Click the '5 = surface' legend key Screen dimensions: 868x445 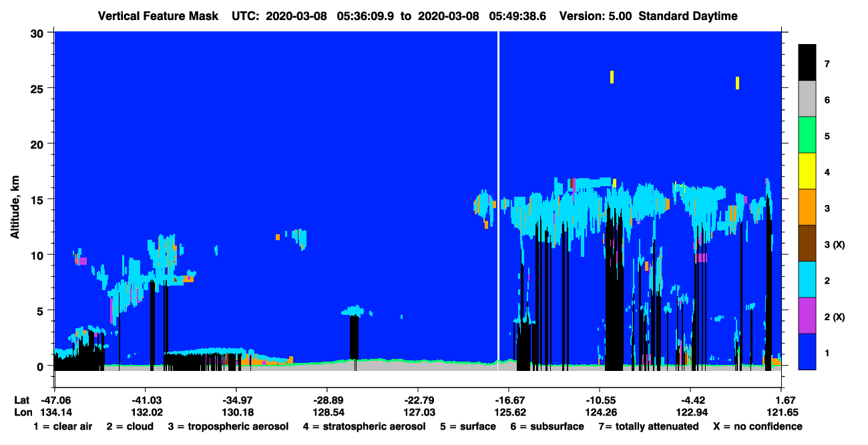pyautogui.click(x=468, y=426)
